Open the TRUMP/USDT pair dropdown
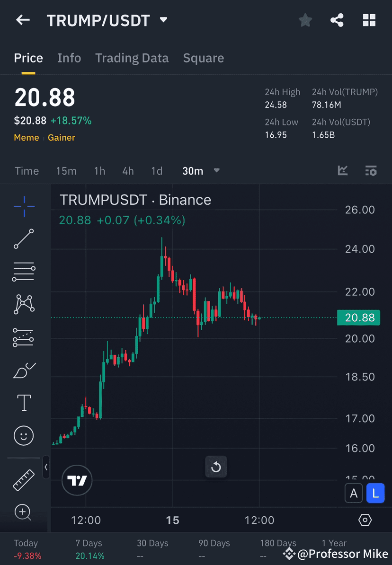Image resolution: width=392 pixels, height=565 pixels. (163, 20)
